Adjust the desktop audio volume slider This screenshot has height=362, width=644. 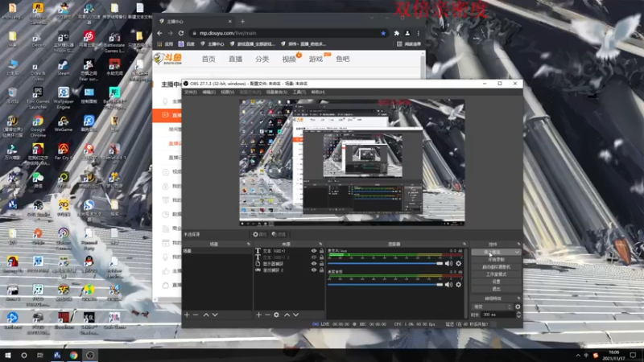click(386, 285)
